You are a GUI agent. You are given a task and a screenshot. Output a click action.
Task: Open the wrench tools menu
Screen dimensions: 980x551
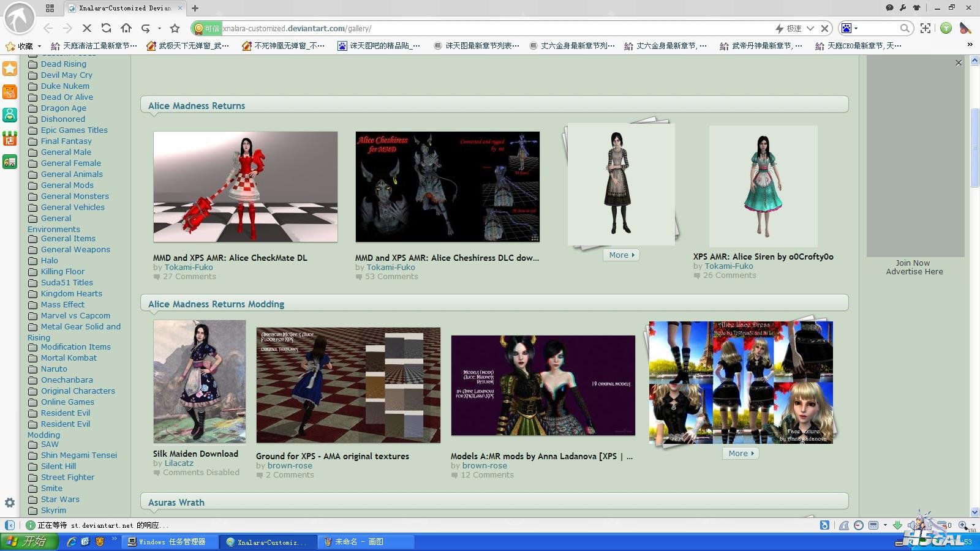[x=903, y=8]
